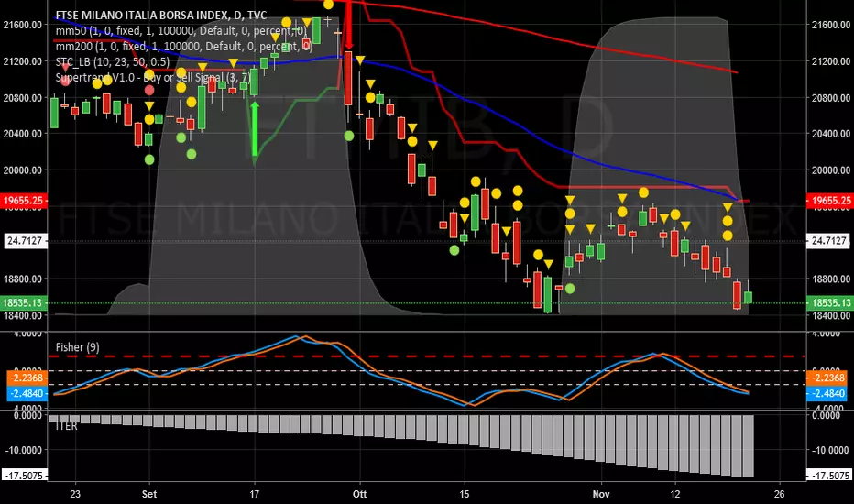This screenshot has height=504, width=854.
Task: Select the 24.7127 right value label
Action: click(x=827, y=241)
